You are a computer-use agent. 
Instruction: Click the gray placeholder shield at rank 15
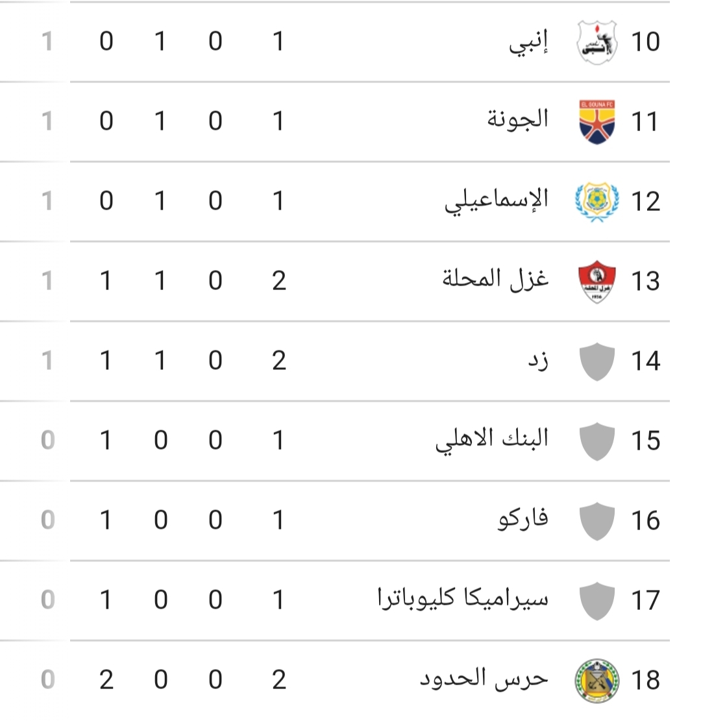tap(597, 441)
